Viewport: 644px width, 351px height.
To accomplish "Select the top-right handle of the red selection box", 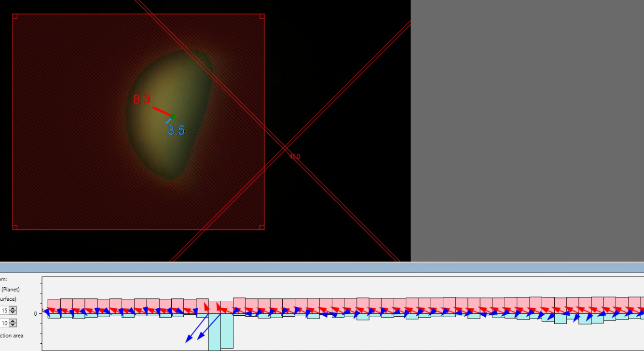I will coord(262,16).
